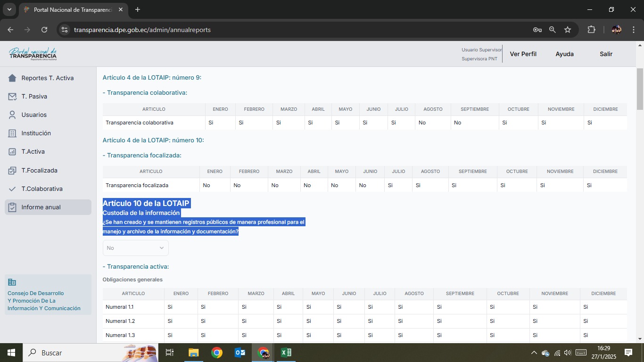The image size is (644, 362).
Task: Click the chart icon for T.Activa
Action: coord(12,152)
